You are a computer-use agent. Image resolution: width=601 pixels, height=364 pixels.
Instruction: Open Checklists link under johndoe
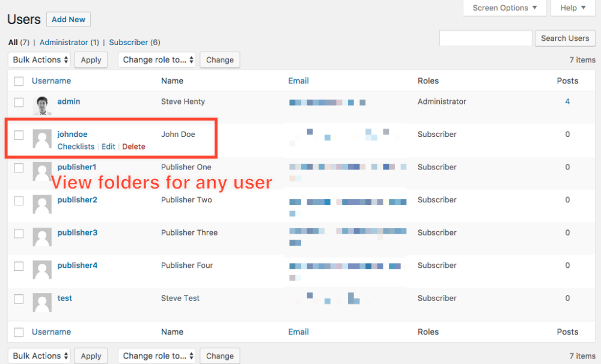tap(76, 147)
